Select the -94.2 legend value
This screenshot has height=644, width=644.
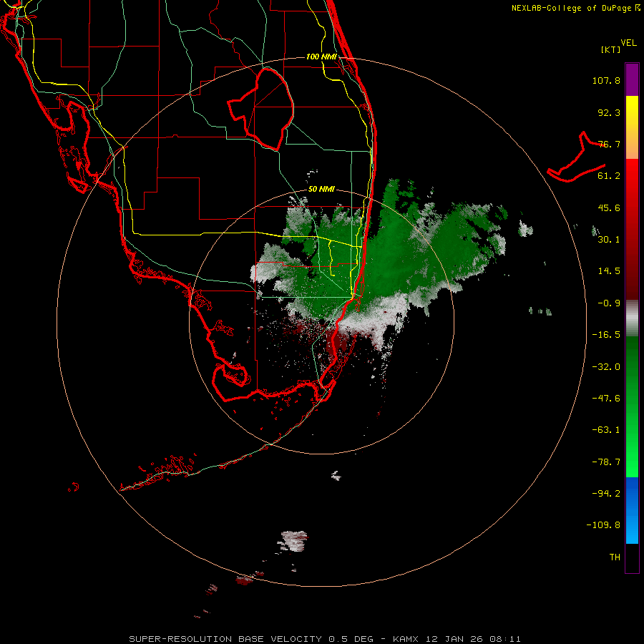606,493
